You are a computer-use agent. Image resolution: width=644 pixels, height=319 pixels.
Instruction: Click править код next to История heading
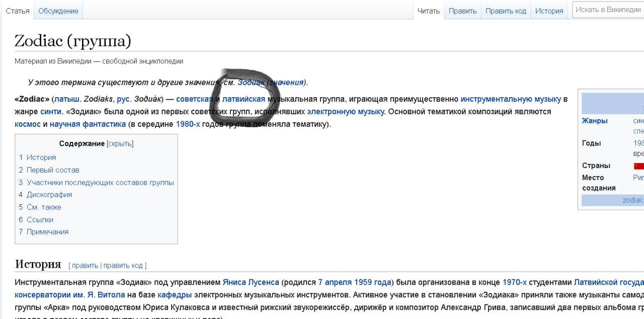123,266
